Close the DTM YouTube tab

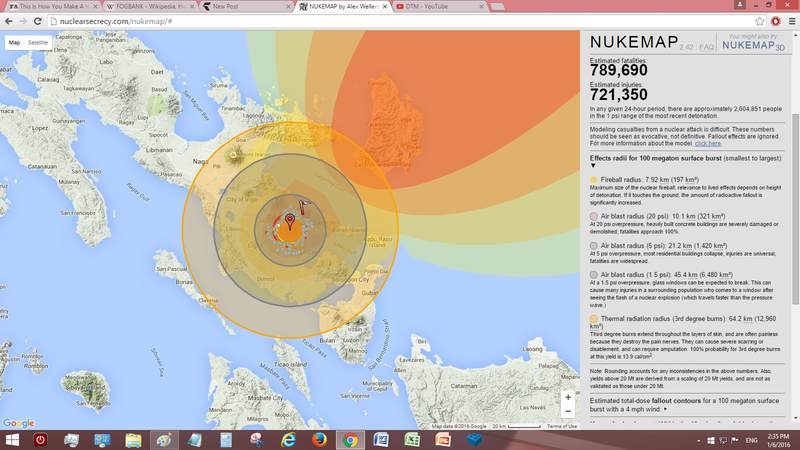(481, 7)
